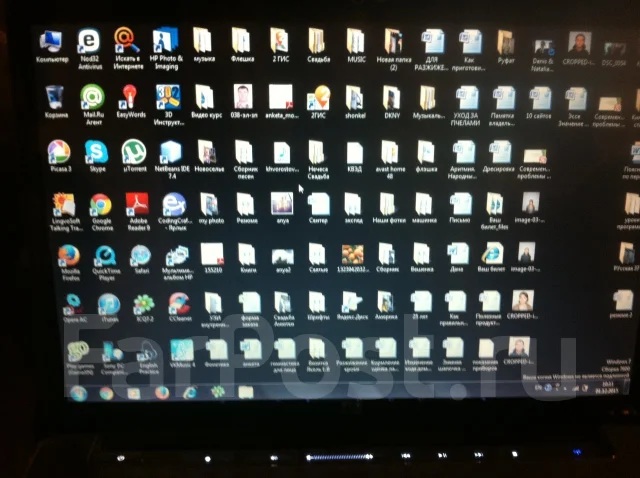Open the Windows Start menu orb
The image size is (640, 478).
tap(78, 393)
